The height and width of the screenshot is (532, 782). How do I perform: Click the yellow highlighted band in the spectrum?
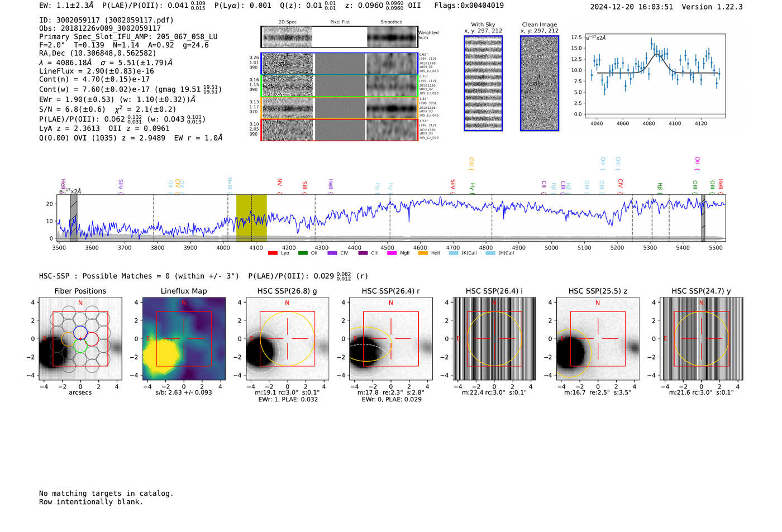(251, 218)
